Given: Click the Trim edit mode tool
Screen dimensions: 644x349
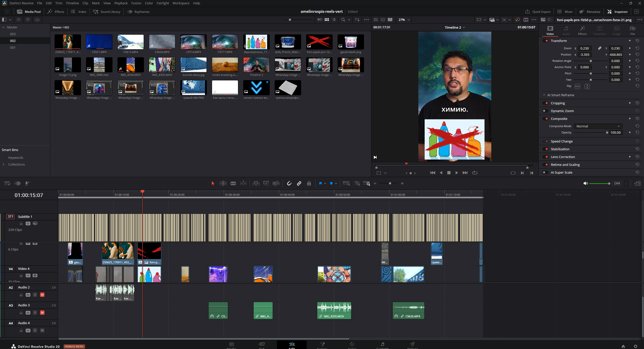Looking at the screenshot, I should (x=223, y=183).
